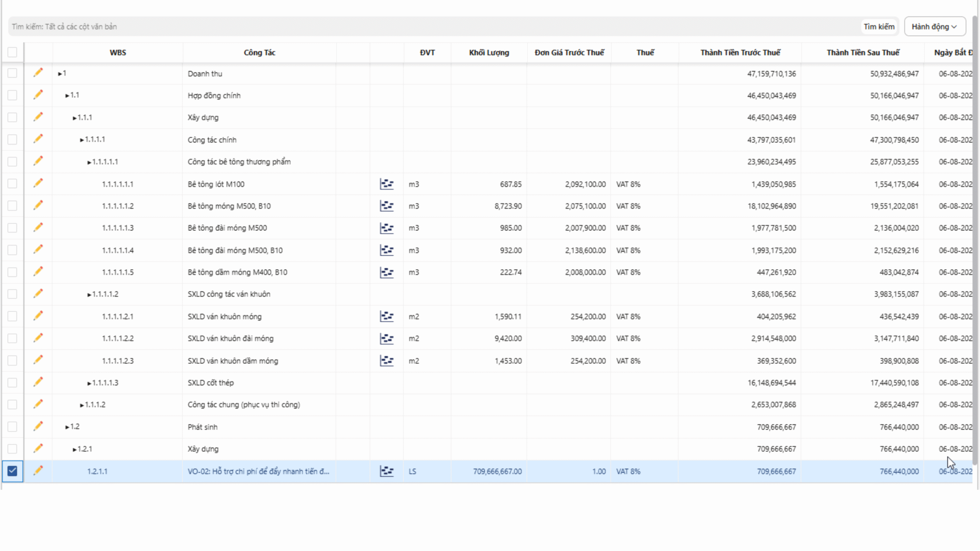Open the VO-02 Hỗ trợ chi phí task link

pyautogui.click(x=258, y=471)
